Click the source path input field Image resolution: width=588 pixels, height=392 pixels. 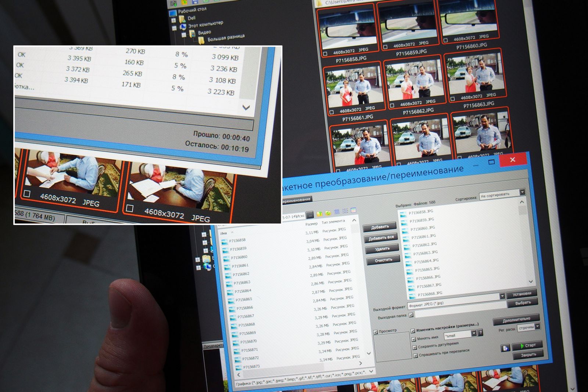[293, 217]
